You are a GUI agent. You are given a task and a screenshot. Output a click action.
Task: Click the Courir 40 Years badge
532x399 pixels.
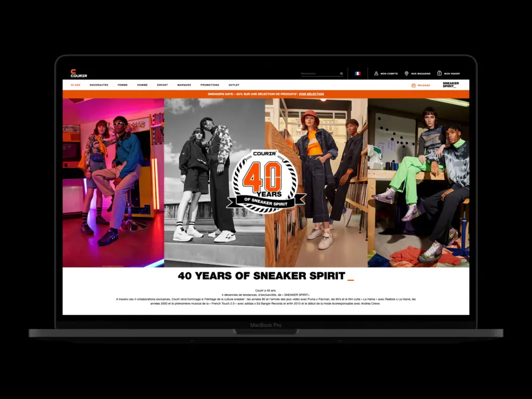tap(266, 182)
